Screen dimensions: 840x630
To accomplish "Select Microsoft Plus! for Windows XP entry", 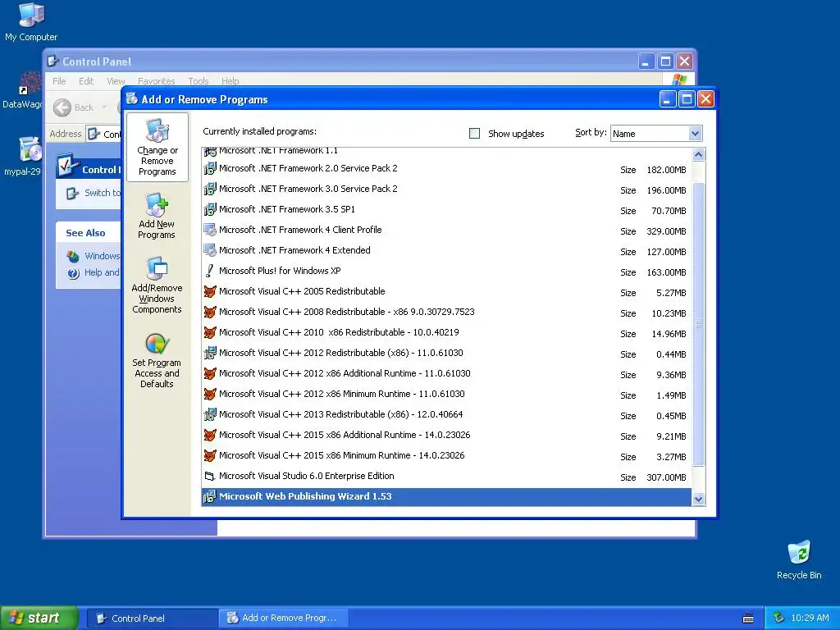I will tap(447, 271).
